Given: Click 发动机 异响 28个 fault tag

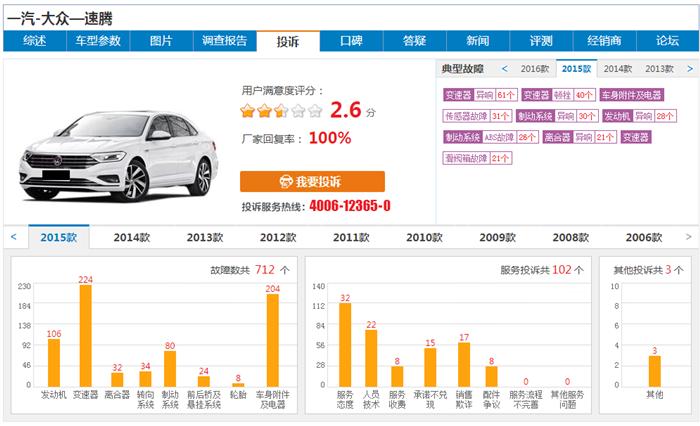Looking at the screenshot, I should tap(640, 116).
